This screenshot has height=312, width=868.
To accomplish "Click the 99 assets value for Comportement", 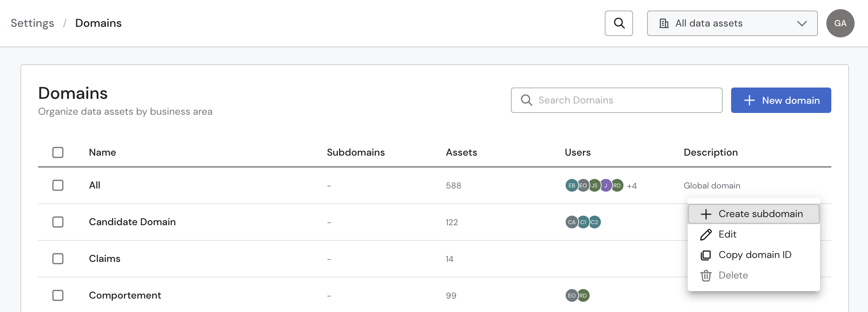I will [451, 296].
